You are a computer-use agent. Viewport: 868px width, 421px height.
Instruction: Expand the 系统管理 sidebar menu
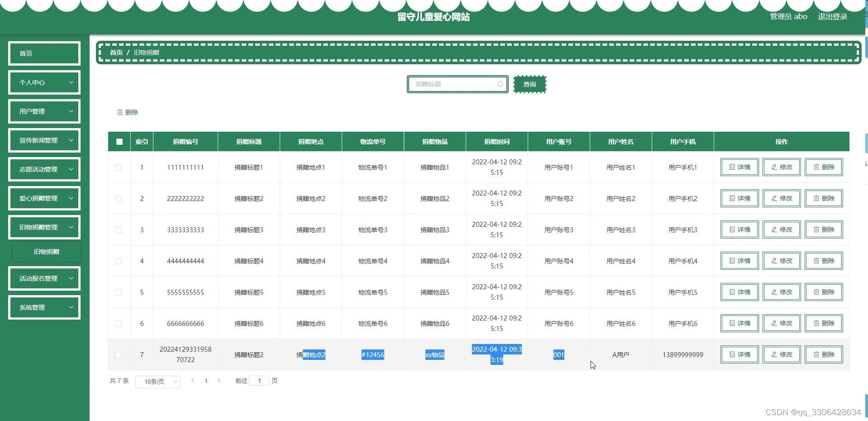pyautogui.click(x=44, y=307)
